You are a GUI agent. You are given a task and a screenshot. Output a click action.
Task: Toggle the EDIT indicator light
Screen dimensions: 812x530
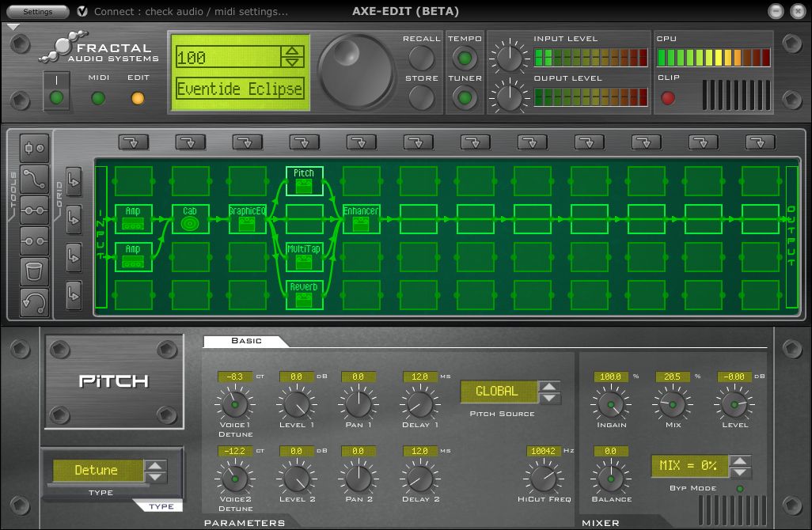coord(138,98)
